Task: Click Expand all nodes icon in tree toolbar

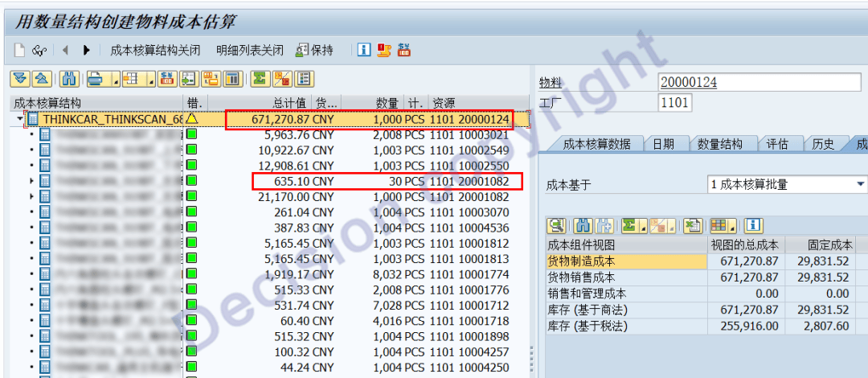Action: pyautogui.click(x=19, y=79)
